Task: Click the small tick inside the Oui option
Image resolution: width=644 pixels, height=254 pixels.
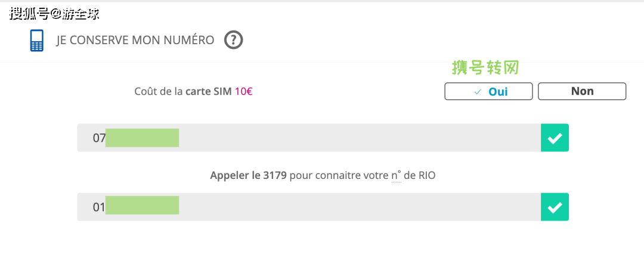Action: [x=477, y=92]
